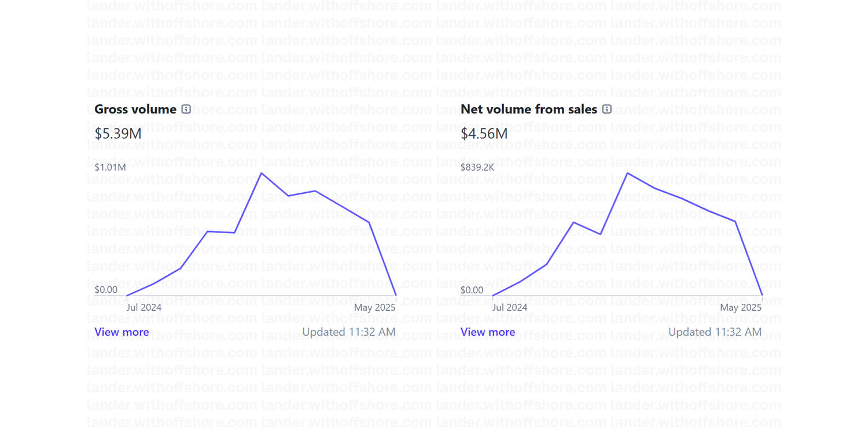Open View more under the Gross volume chart
Screen dimensions: 868x434
click(x=122, y=332)
